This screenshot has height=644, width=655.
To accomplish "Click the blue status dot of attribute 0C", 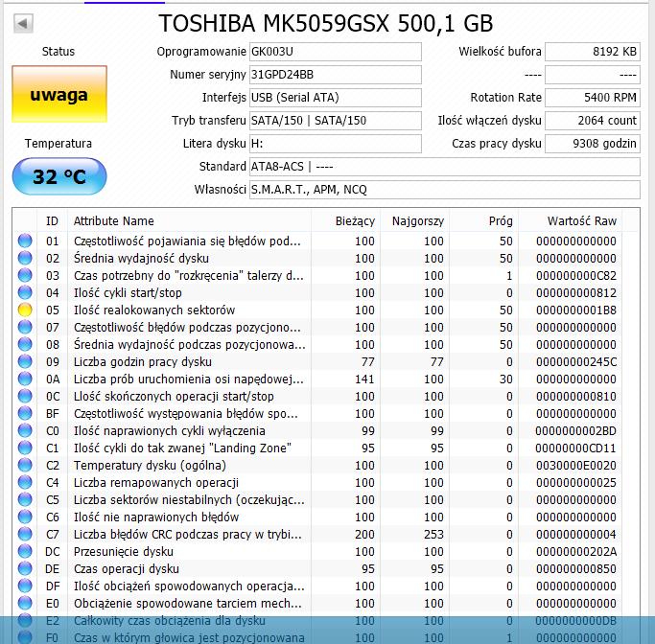I will (x=25, y=396).
